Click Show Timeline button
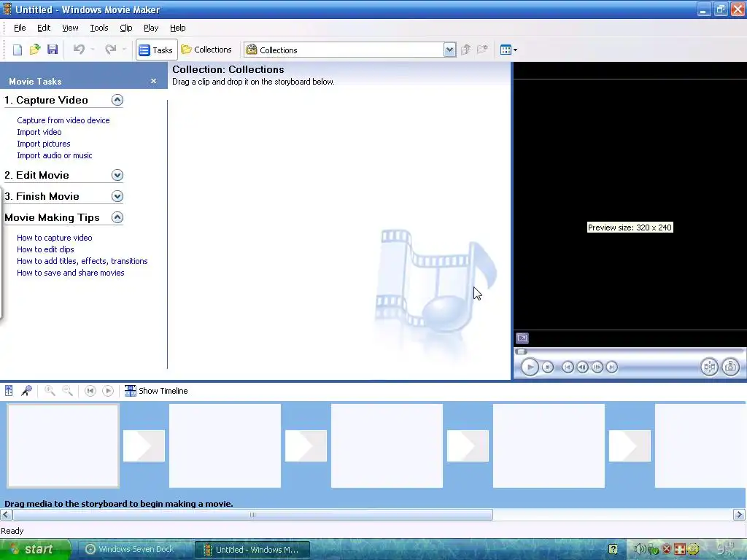 pos(156,391)
